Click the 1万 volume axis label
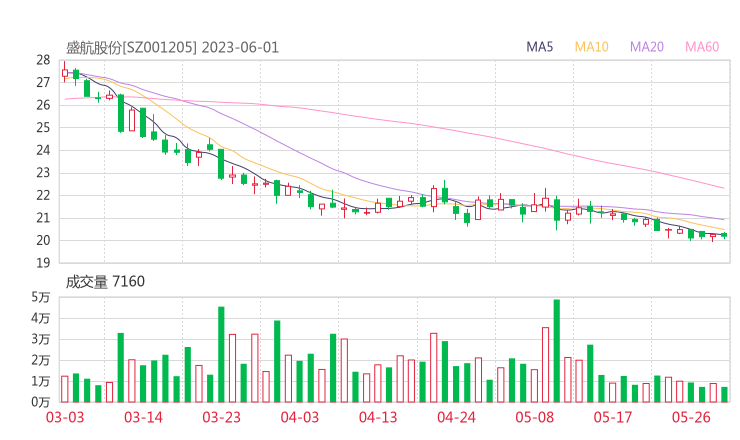 41,381
